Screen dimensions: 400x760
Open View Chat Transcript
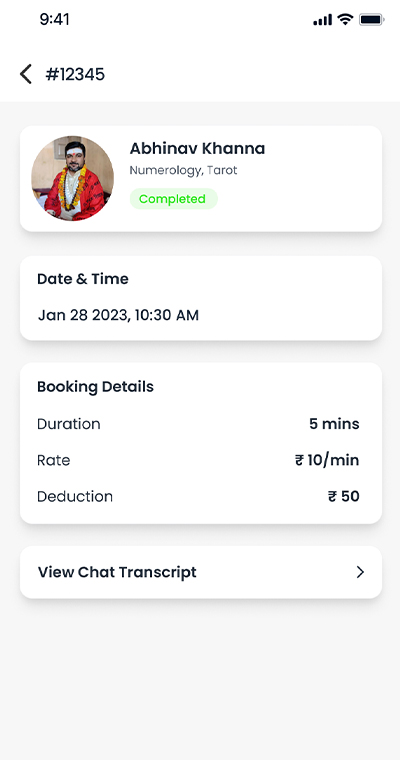[x=201, y=572]
